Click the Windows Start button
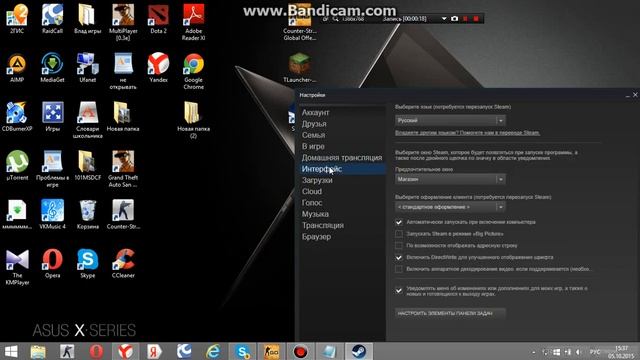This screenshot has height=360, width=640. click(11, 351)
